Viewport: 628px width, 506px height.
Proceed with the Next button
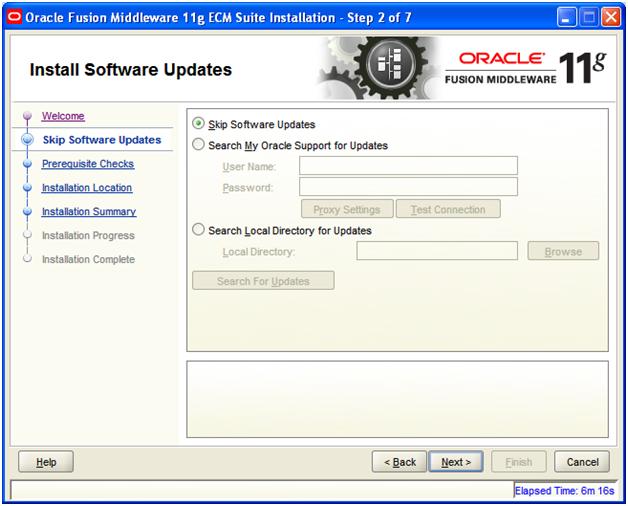click(456, 462)
